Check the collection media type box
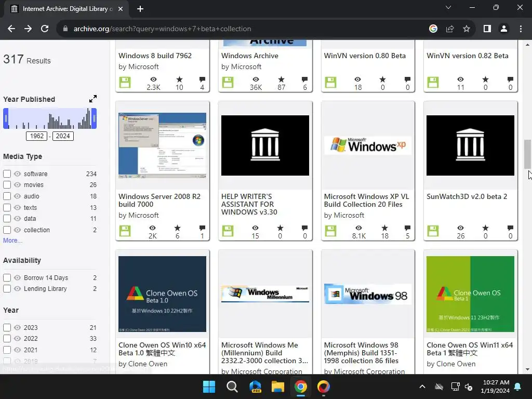Viewport: 532px width, 399px height. (x=7, y=230)
